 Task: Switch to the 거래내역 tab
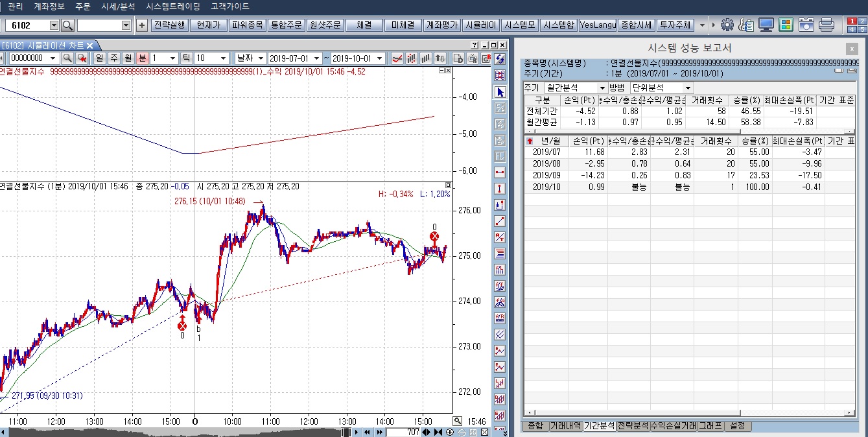tap(565, 426)
